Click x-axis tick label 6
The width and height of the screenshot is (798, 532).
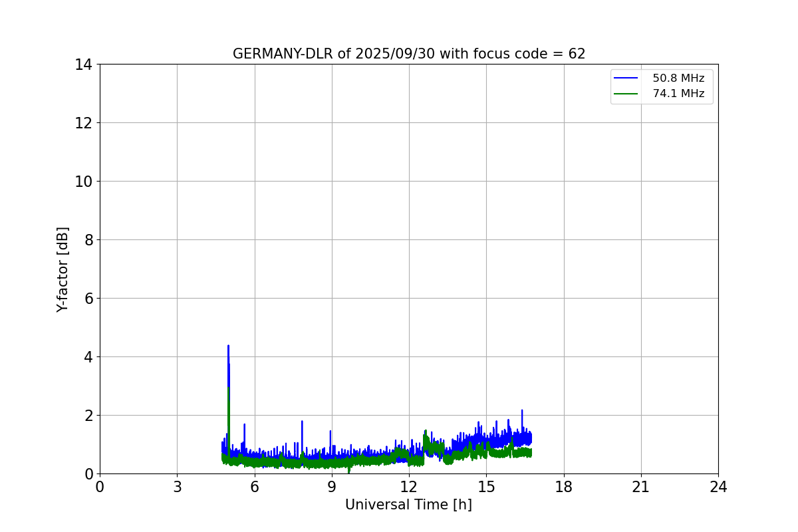[x=255, y=487]
